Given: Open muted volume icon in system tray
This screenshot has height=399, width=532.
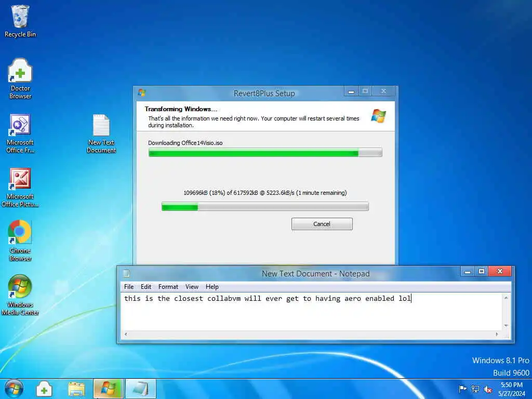Looking at the screenshot, I should click(488, 389).
